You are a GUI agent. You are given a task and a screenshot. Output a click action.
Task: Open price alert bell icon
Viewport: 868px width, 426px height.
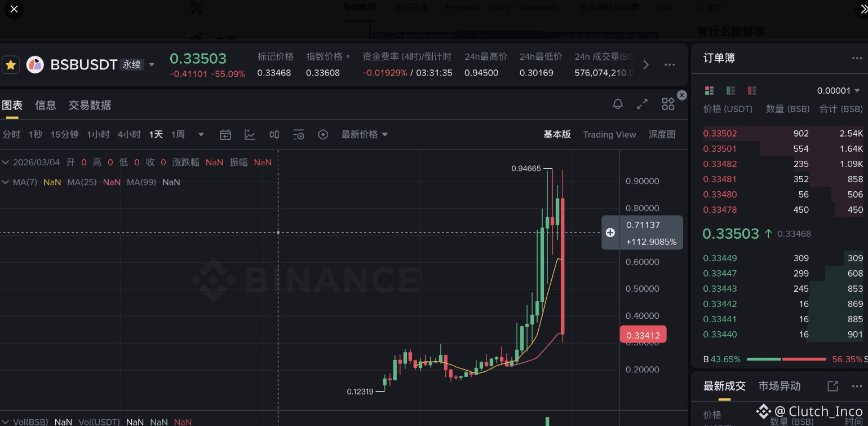pyautogui.click(x=618, y=104)
